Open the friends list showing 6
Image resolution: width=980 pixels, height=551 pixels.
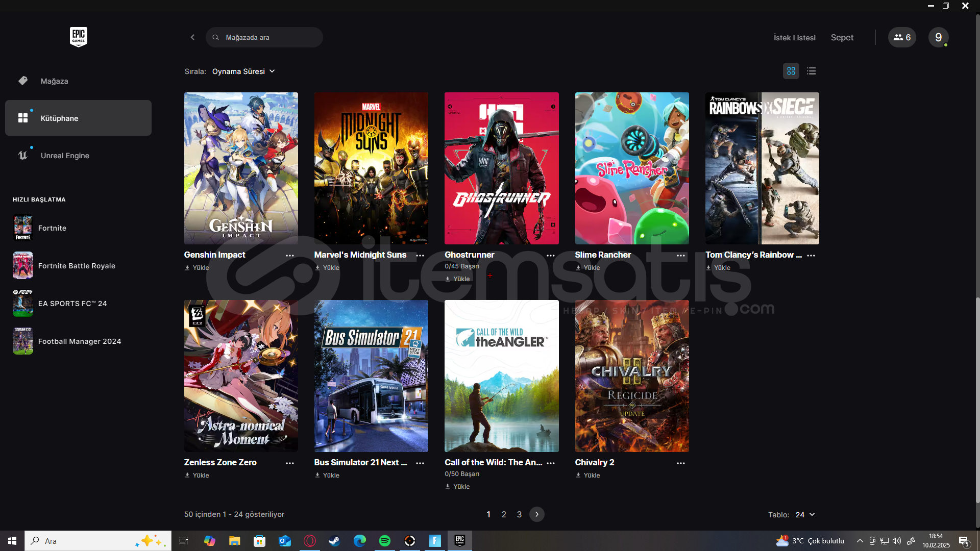tap(902, 37)
